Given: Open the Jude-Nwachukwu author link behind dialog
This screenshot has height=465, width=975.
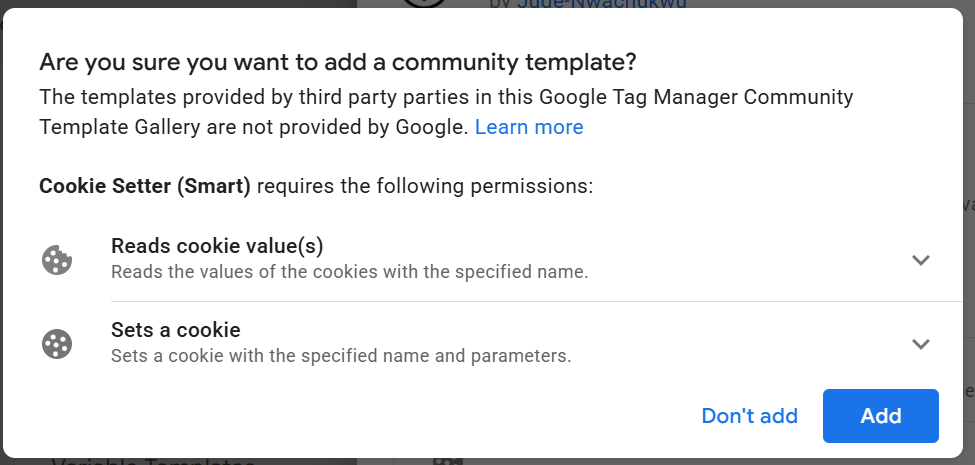Looking at the screenshot, I should click(x=600, y=4).
